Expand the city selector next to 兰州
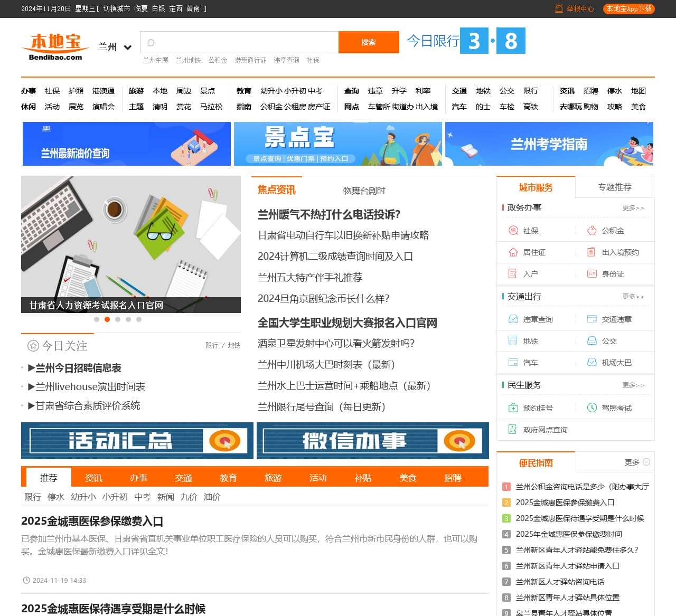Viewport: 676px width, 616px height. coord(127,47)
